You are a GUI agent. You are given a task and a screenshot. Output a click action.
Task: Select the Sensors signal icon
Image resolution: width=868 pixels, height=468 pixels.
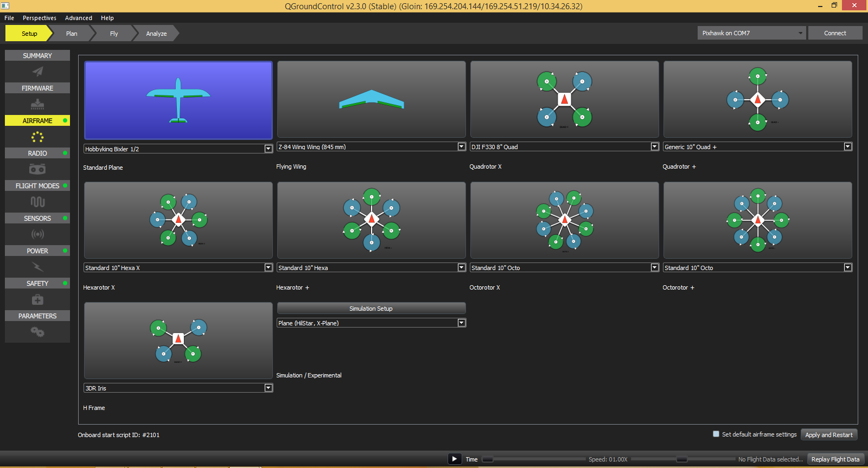(x=37, y=234)
